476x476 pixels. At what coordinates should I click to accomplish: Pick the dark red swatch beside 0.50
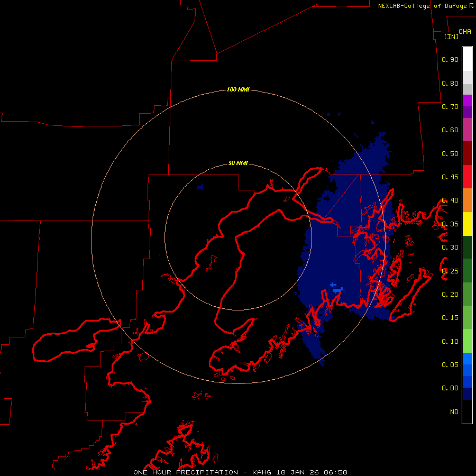[467, 153]
